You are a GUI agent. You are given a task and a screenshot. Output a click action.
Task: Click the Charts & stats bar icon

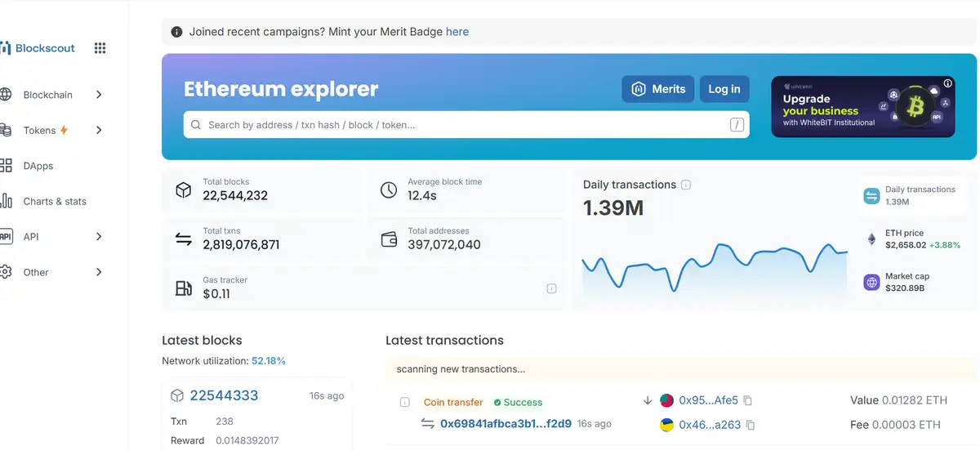click(5, 201)
